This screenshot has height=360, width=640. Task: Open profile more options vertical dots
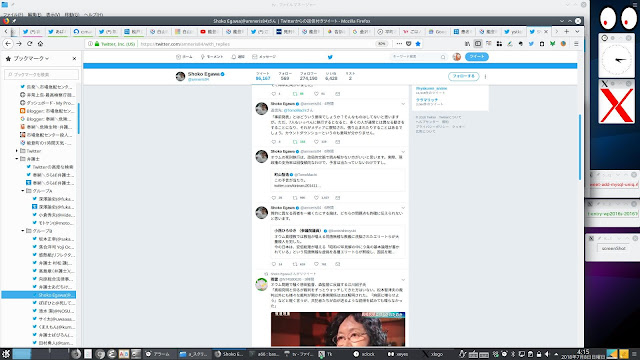[x=485, y=76]
